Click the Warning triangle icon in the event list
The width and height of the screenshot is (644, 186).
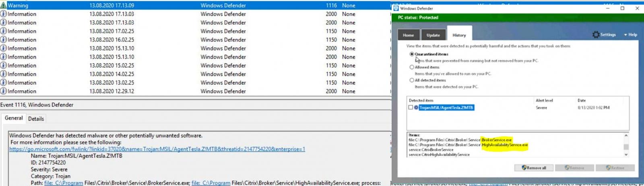click(4, 5)
